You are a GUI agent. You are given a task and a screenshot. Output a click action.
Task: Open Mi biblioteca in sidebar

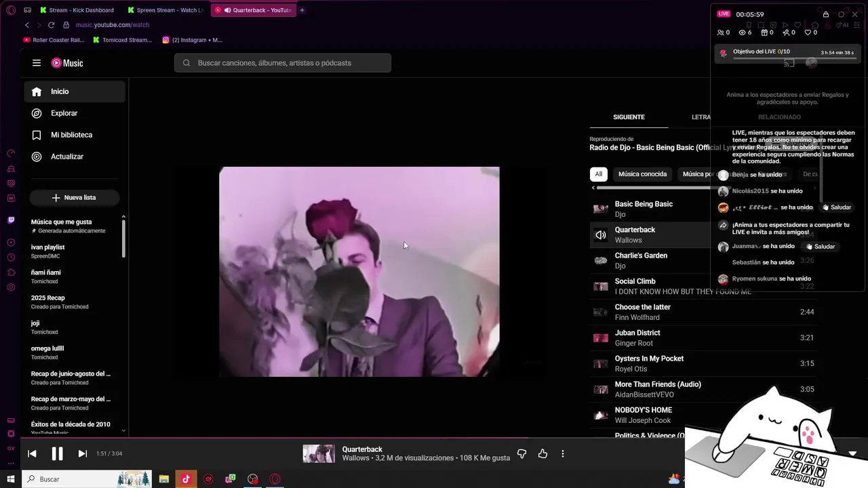pos(75,135)
